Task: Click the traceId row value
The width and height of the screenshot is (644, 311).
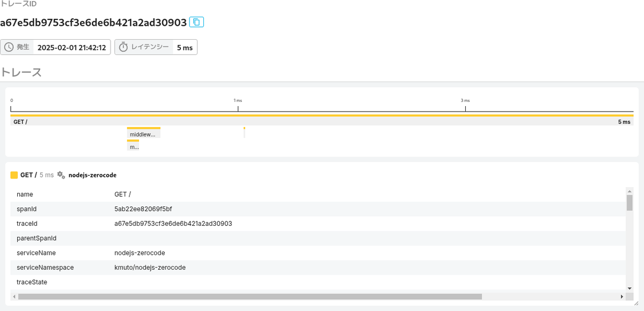Action: (x=173, y=223)
